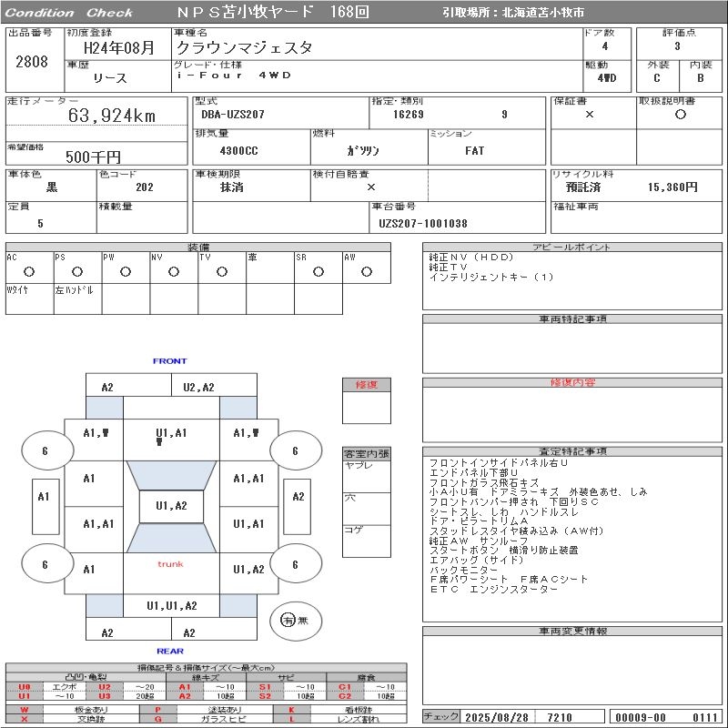Click the アピールポイント section header
The height and width of the screenshot is (728, 728).
[x=572, y=248]
